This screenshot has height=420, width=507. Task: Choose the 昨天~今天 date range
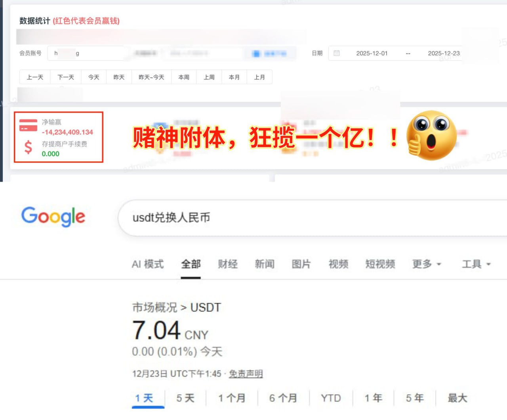(151, 77)
